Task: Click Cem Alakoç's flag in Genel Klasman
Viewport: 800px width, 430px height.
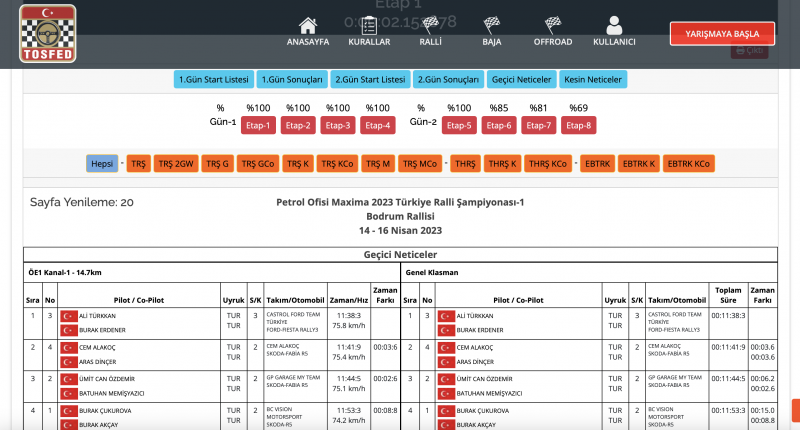Action: pyautogui.click(x=446, y=348)
